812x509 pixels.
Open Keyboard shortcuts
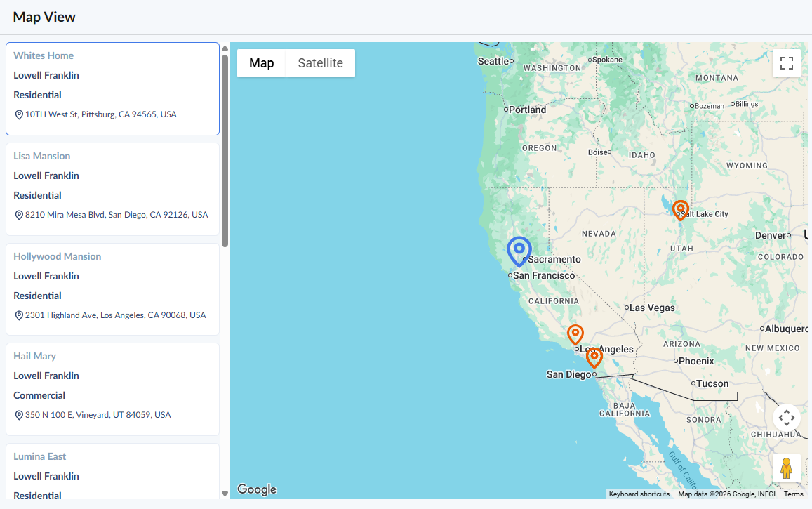639,494
